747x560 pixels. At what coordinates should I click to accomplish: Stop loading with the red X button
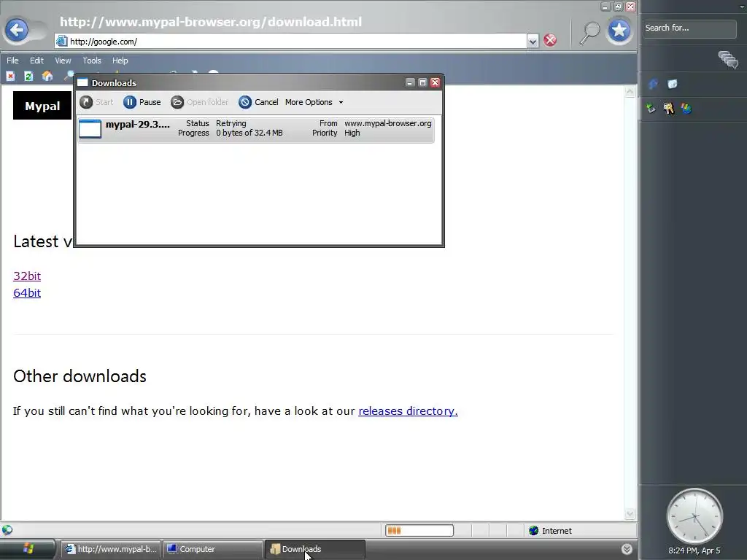click(x=550, y=41)
